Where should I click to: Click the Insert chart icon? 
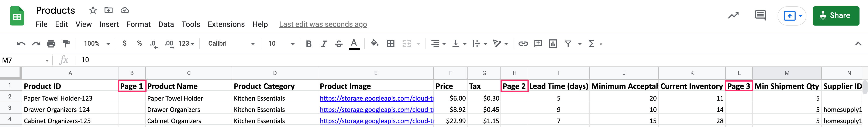(x=553, y=43)
